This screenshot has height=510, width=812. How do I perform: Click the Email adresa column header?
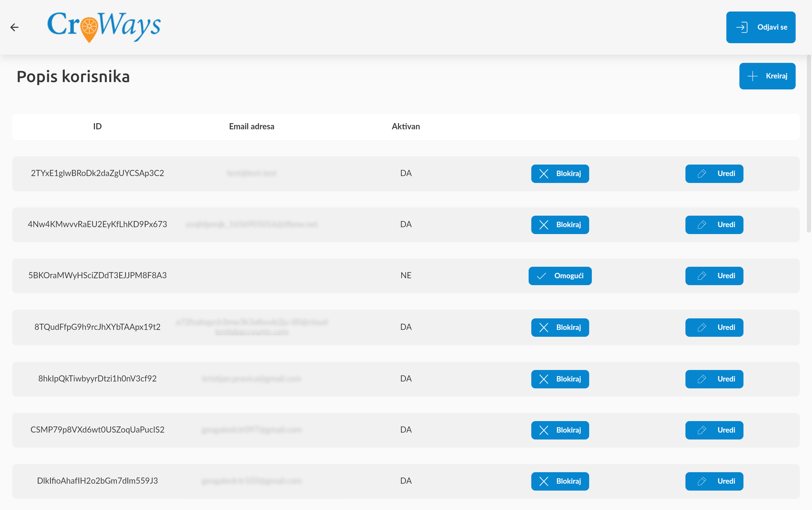(252, 126)
